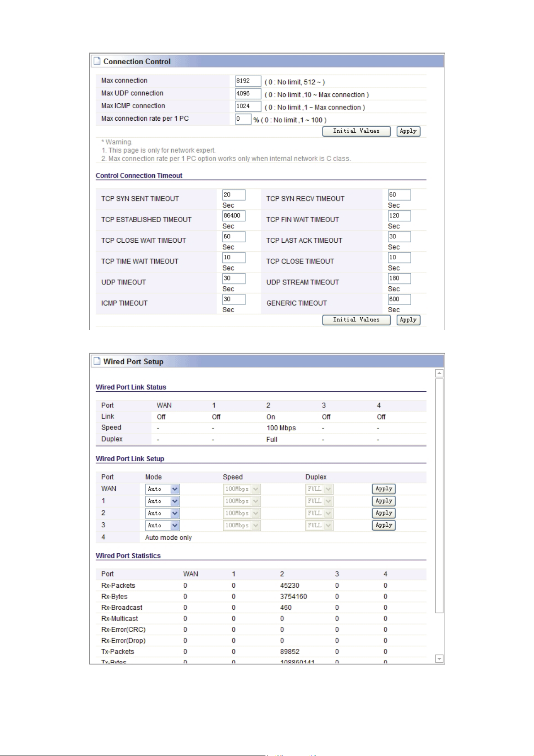Apply the port 3 link setup
Image resolution: width=534 pixels, height=756 pixels.
384,525
